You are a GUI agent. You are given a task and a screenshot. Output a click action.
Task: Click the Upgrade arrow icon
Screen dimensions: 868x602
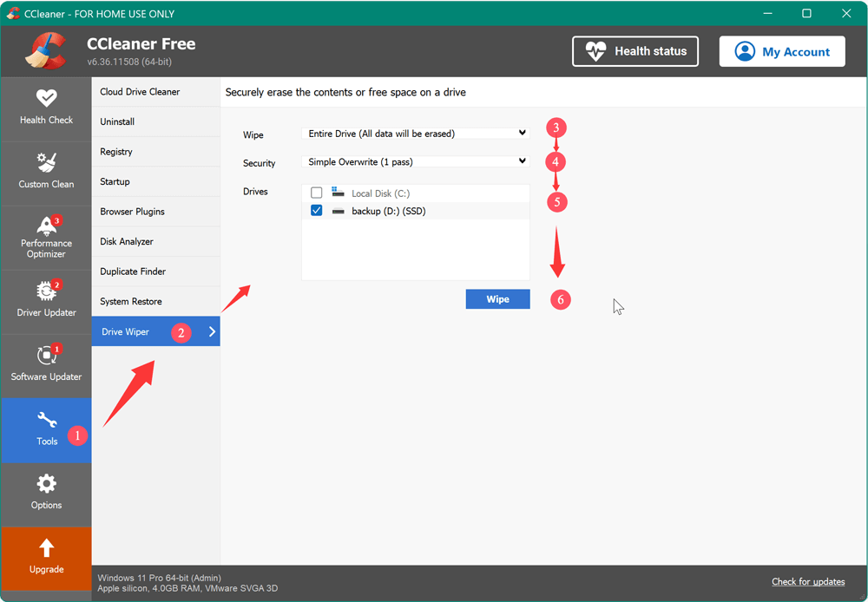(x=46, y=547)
